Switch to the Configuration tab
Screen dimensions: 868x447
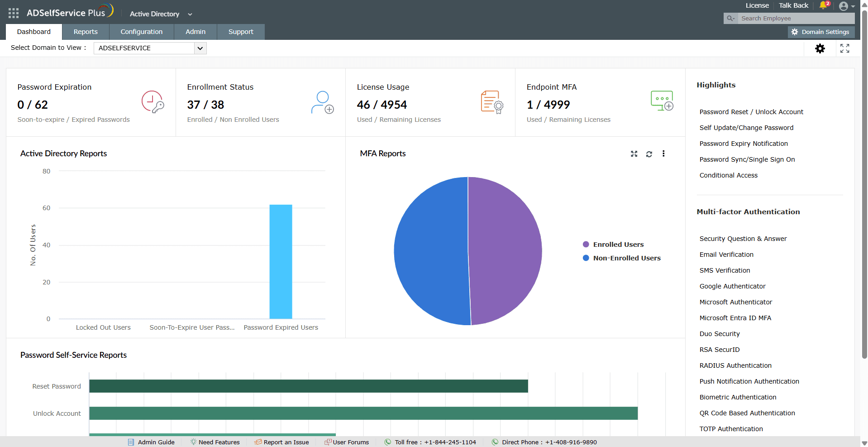(142, 32)
